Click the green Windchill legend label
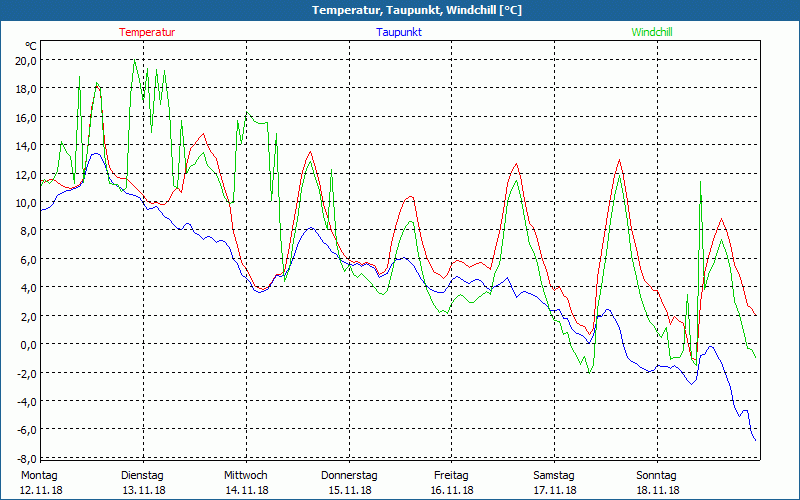This screenshot has height=500, width=800. coord(651,32)
